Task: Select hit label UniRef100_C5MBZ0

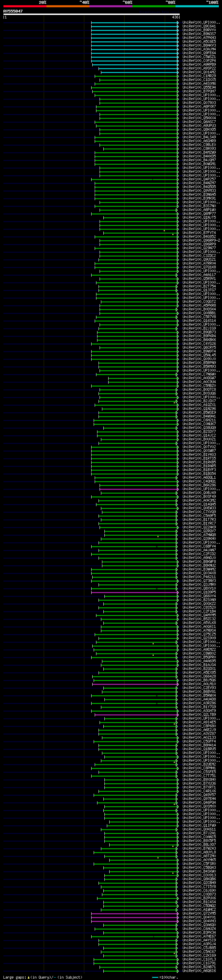Action: tap(199, 386)
